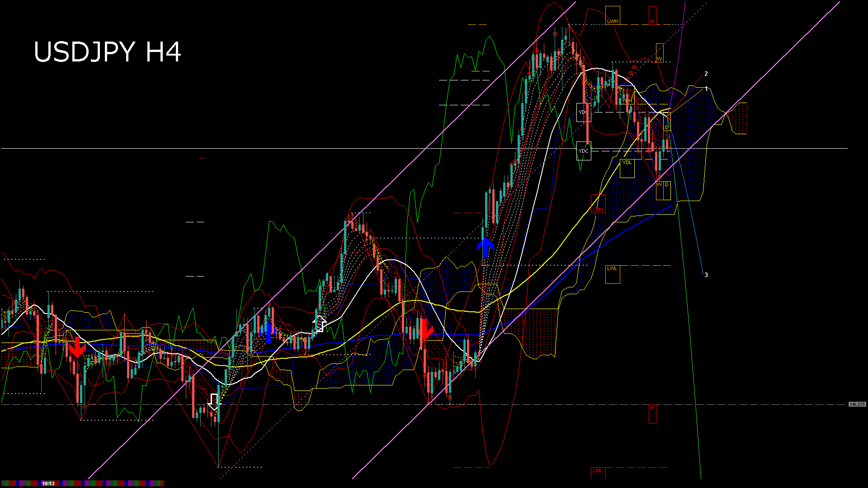The height and width of the screenshot is (488, 868).
Task: Click the white hollow up arrow marker
Action: pos(320,324)
